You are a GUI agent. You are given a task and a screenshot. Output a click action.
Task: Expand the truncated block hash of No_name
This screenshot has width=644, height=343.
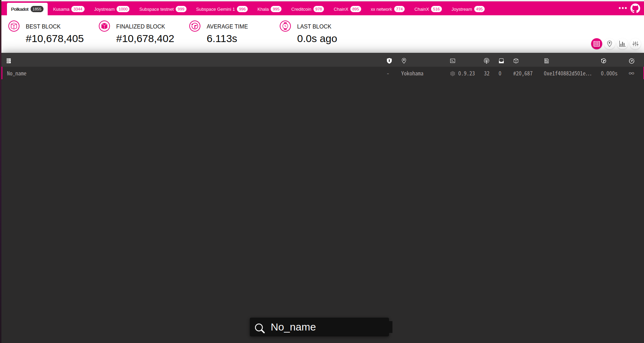567,73
